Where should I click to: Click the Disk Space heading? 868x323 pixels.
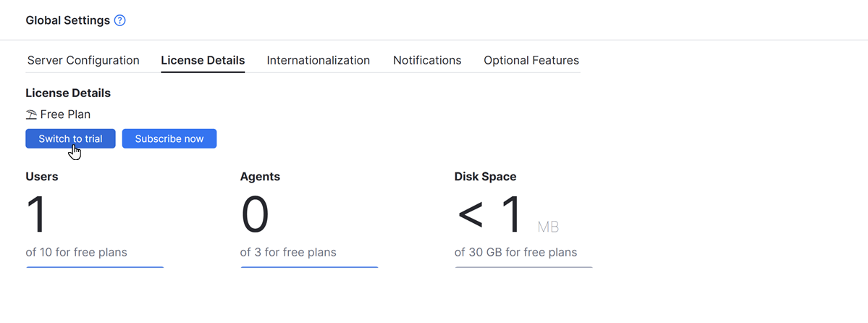[485, 177]
